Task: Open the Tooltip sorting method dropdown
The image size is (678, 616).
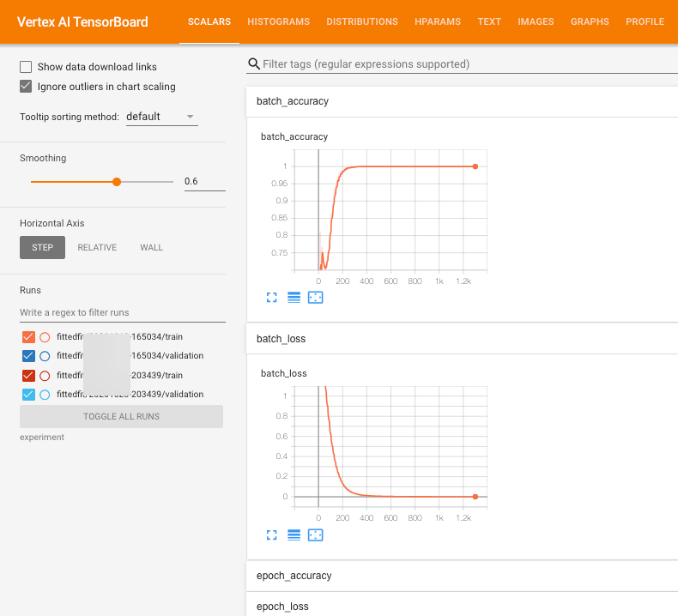Action: point(161,117)
